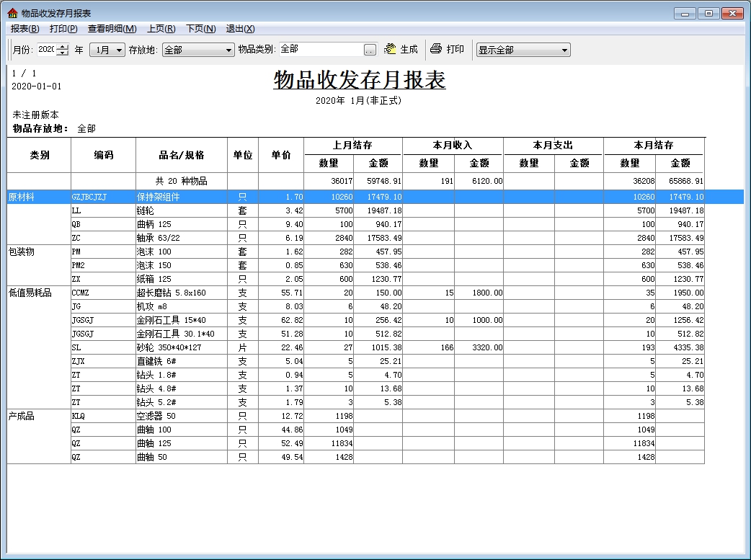Click the app house icon in title bar
This screenshot has width=751, height=560.
pyautogui.click(x=12, y=14)
